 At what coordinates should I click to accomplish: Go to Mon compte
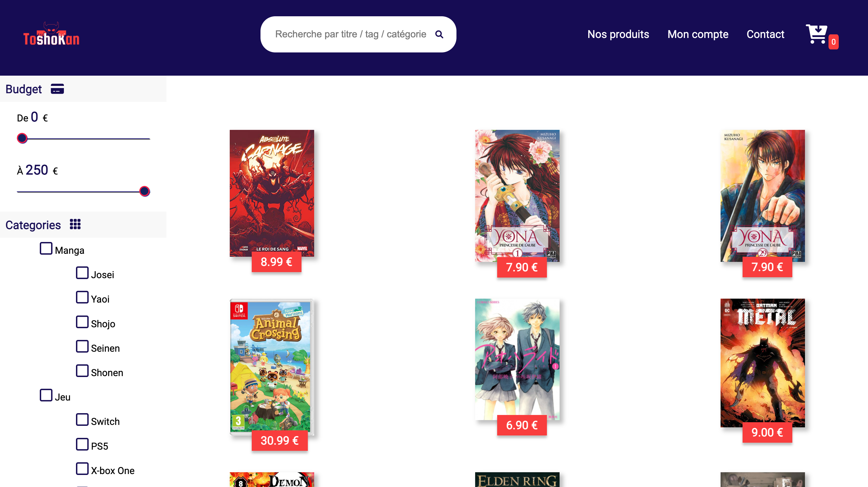tap(698, 34)
